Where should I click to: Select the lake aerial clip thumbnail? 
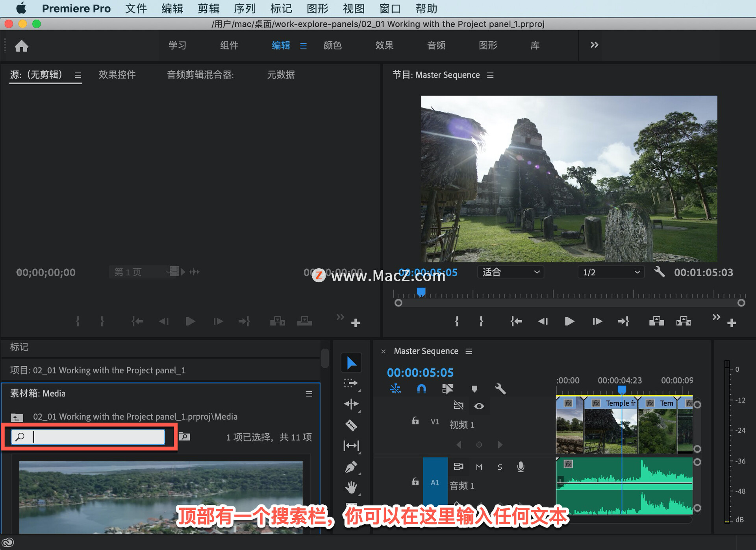coord(161,497)
